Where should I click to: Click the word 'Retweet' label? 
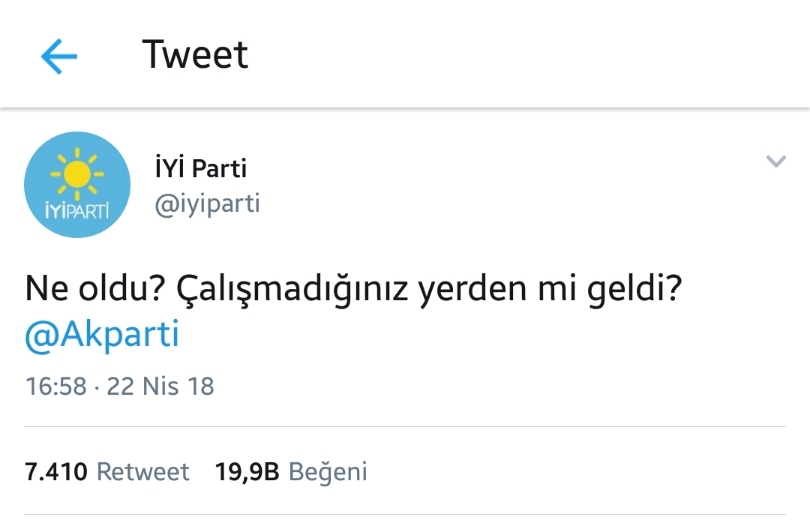(143, 471)
